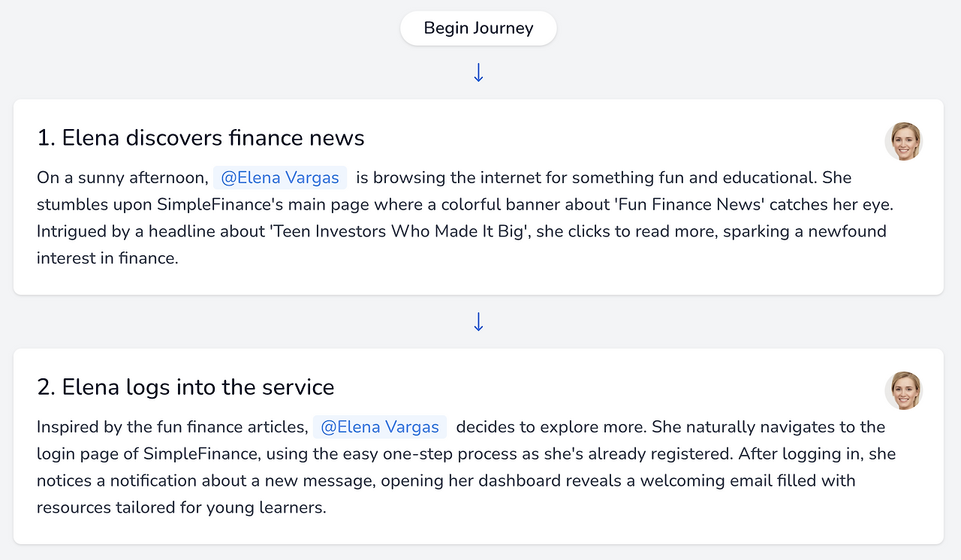
Task: Click the arrow between steps 1 and 2
Action: click(x=478, y=322)
